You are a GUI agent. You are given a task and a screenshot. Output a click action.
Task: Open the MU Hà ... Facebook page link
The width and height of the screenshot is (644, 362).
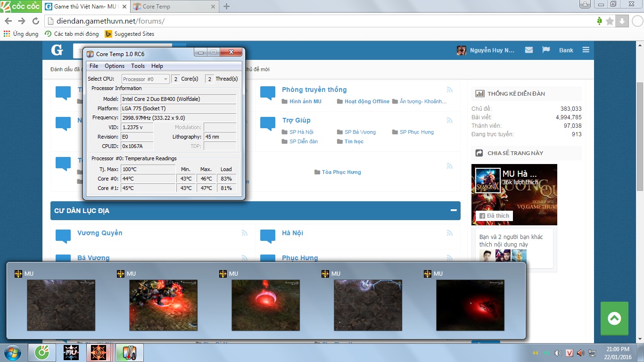(520, 174)
